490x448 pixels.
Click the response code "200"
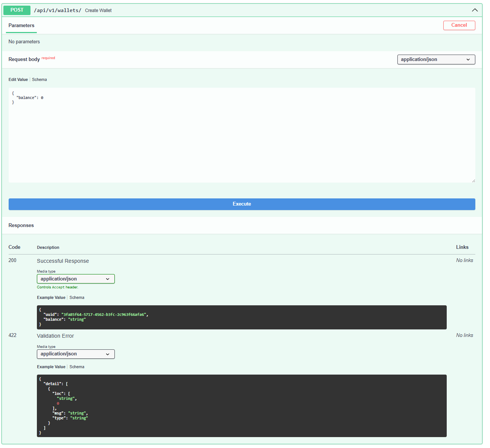click(x=12, y=261)
